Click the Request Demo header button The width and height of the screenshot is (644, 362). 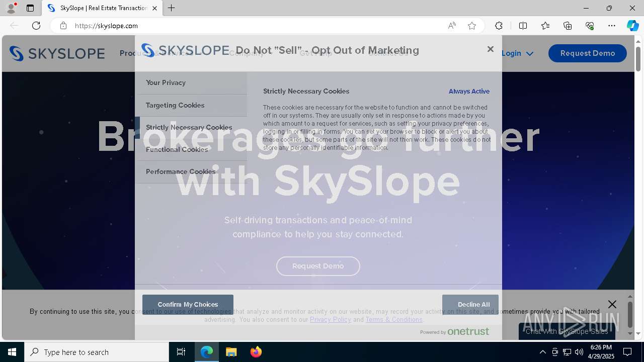click(588, 53)
